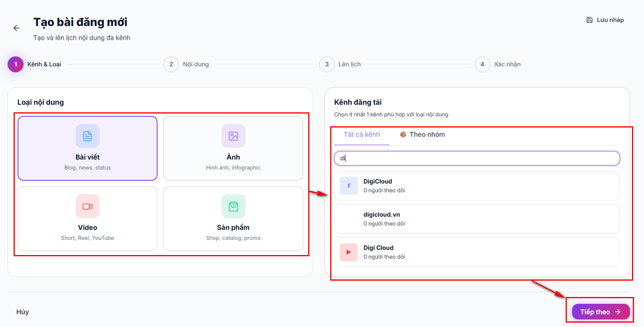Click the Blog, news, status description
Image resolution: width=644 pixels, height=327 pixels.
click(x=88, y=168)
